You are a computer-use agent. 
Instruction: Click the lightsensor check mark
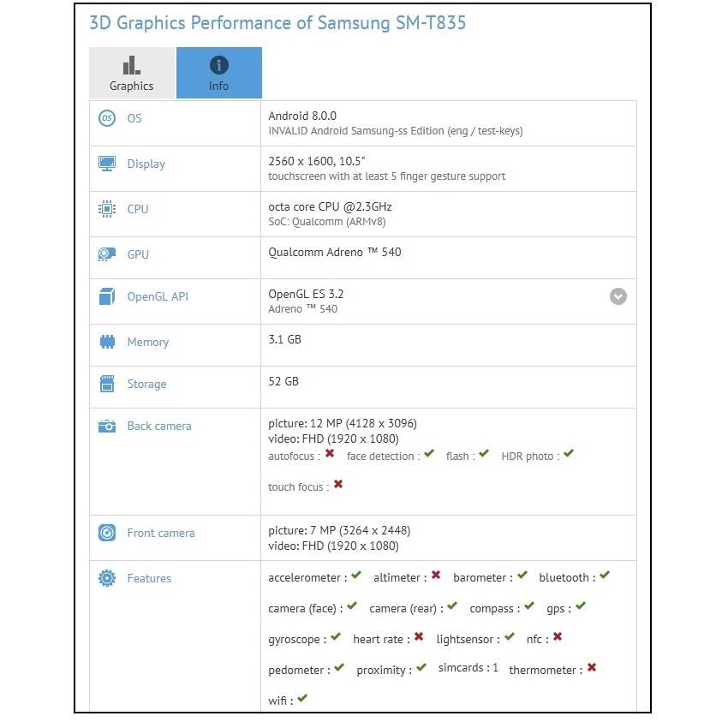(x=510, y=636)
